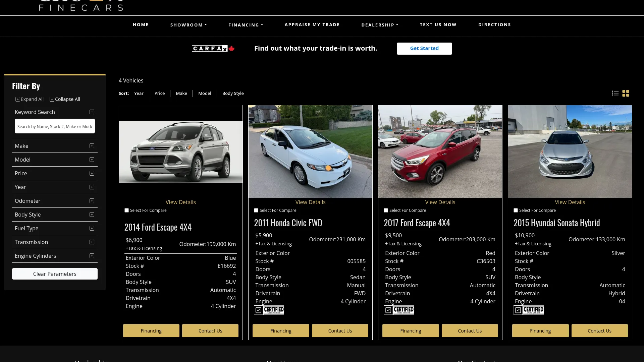The width and height of the screenshot is (644, 362).
Task: Click Text Us Now menu item
Action: (438, 25)
